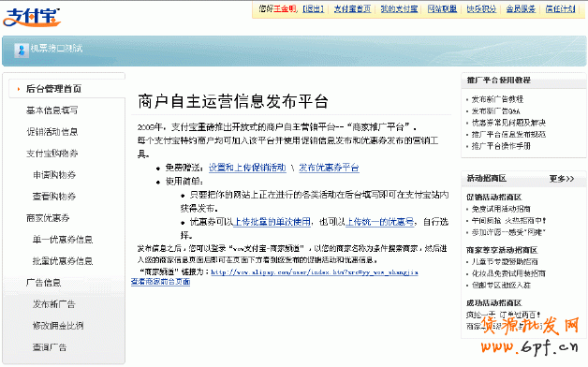
Task: Click the 活动招商区 panel title
Action: [486, 179]
